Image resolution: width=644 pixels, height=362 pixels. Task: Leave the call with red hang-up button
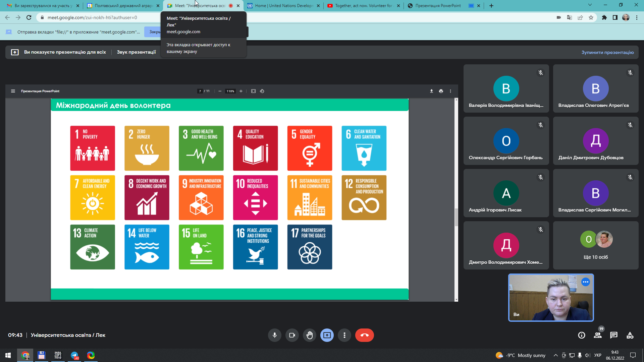(x=365, y=335)
